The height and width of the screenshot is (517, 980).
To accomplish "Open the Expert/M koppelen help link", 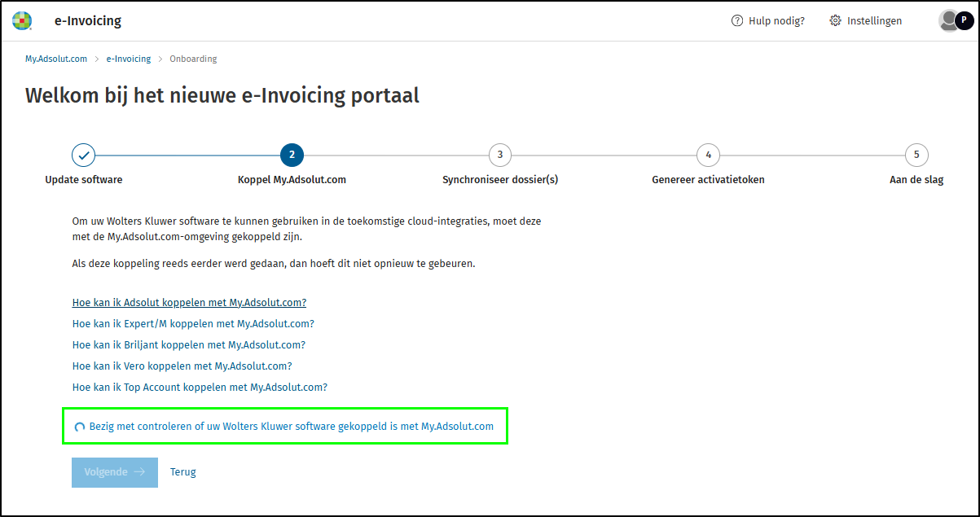I will [193, 323].
